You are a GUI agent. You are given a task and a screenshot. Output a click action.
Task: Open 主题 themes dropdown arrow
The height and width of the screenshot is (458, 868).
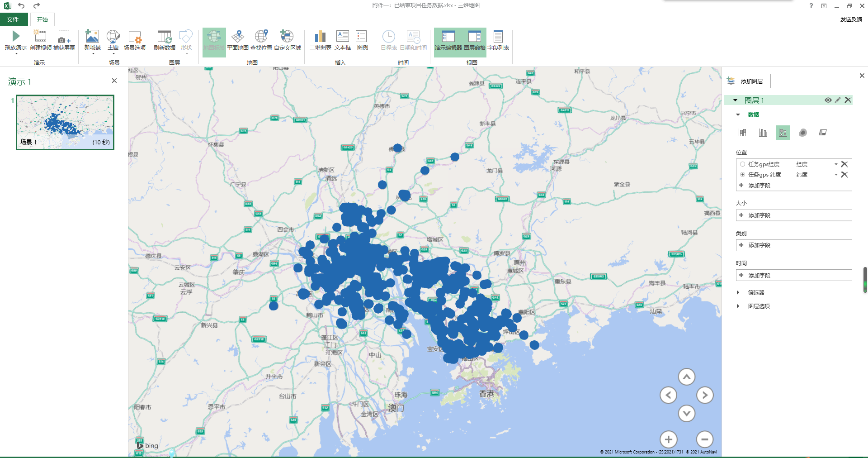113,53
